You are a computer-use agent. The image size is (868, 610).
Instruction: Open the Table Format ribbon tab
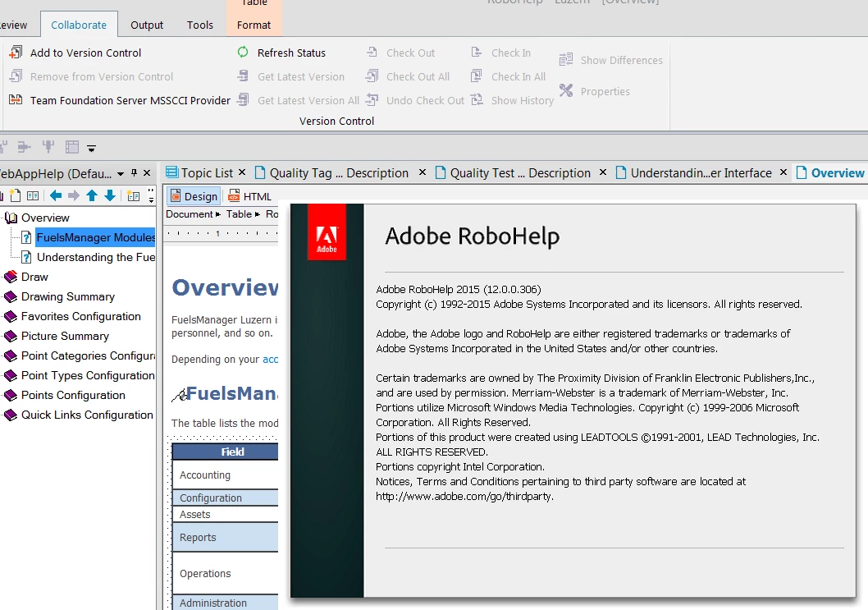point(254,25)
